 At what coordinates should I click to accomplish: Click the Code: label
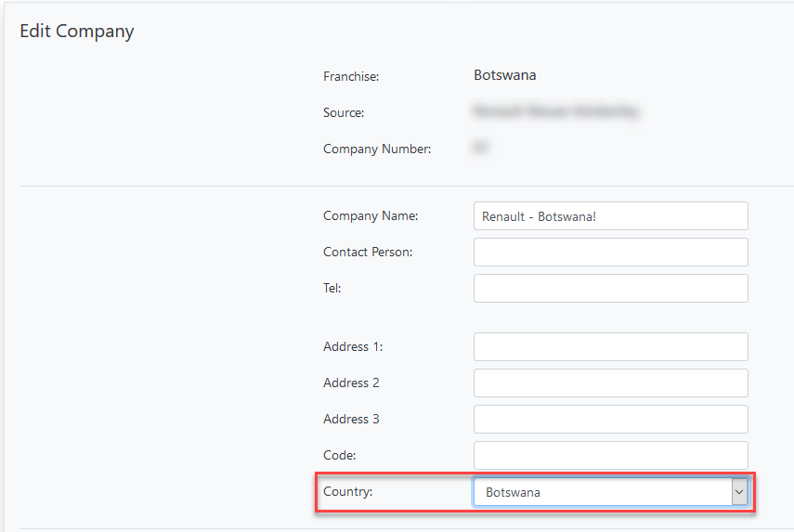pyautogui.click(x=339, y=455)
